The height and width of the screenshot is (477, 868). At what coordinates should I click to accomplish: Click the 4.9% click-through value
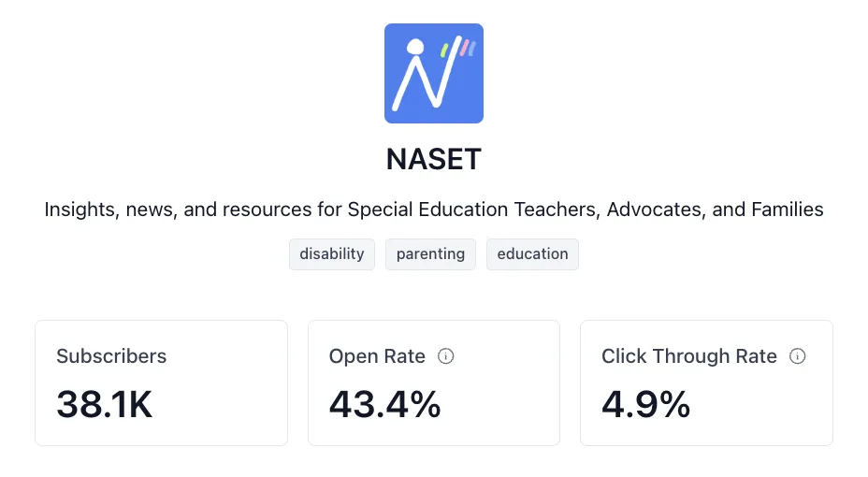(645, 404)
